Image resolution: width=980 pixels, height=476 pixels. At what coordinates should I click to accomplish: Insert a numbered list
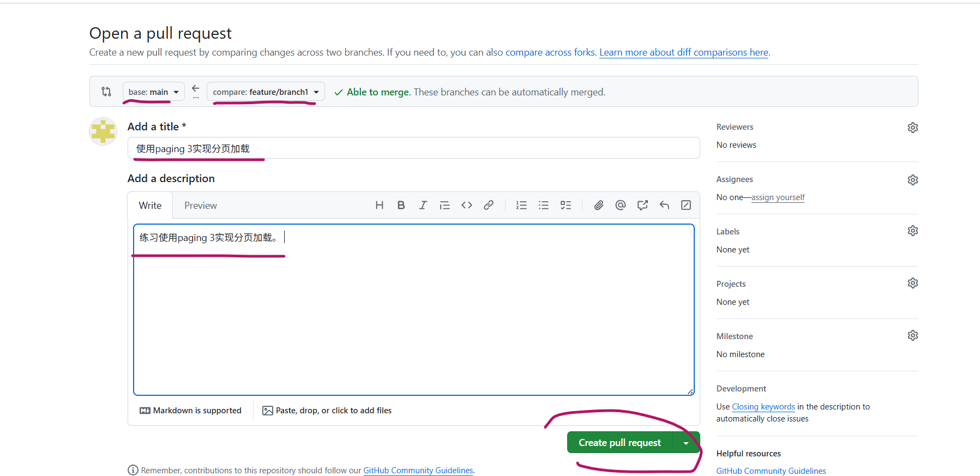point(522,205)
